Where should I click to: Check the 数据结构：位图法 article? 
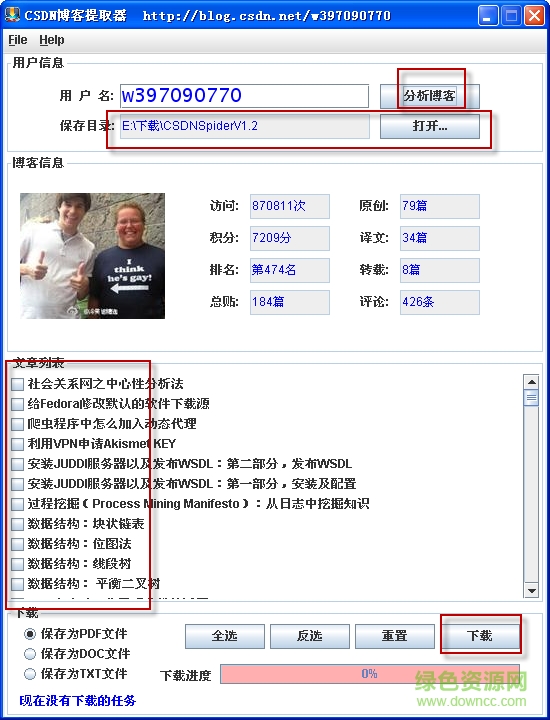(17, 544)
